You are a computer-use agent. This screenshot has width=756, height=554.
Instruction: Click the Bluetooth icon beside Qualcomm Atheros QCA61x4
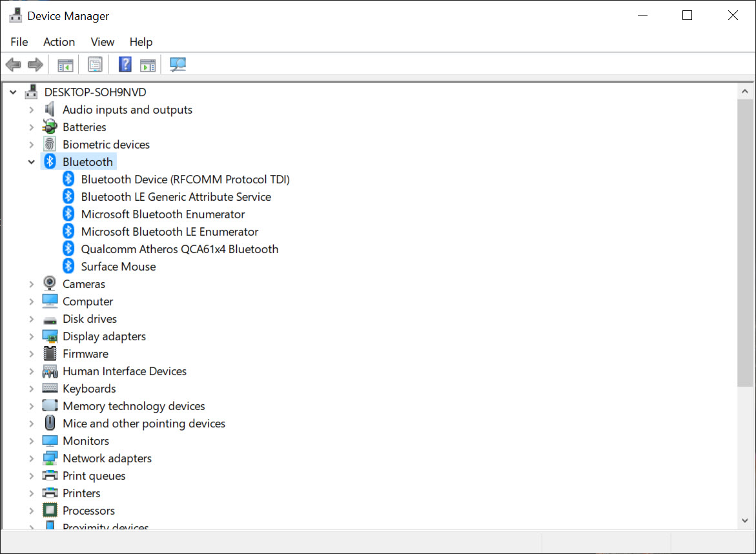(68, 249)
